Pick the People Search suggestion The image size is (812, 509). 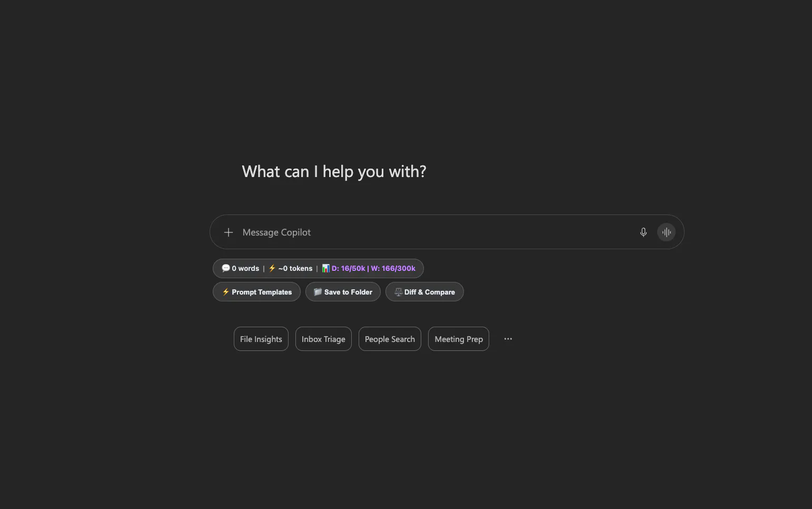[390, 339]
